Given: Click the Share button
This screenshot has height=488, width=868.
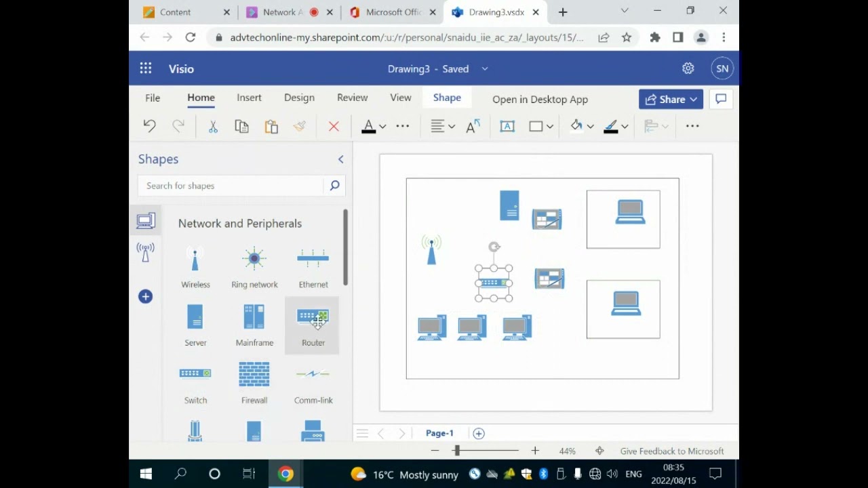Looking at the screenshot, I should tap(671, 99).
